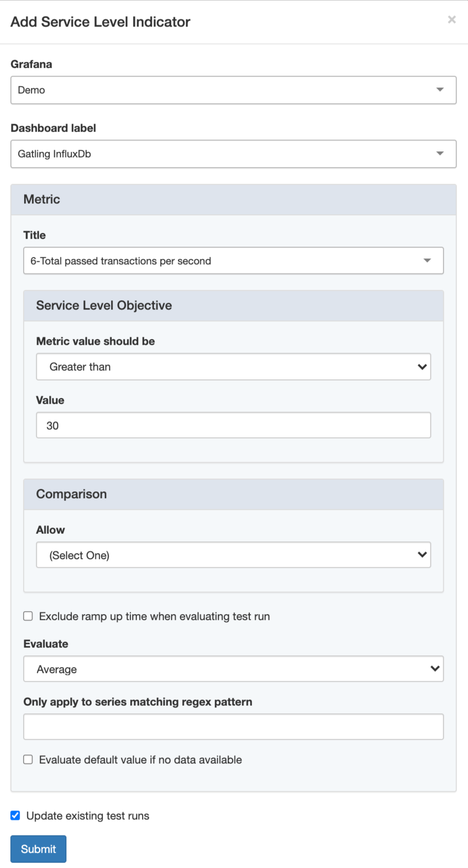Enable Exclude ramp up time checkbox
Screen dimensions: 468x868
(28, 616)
